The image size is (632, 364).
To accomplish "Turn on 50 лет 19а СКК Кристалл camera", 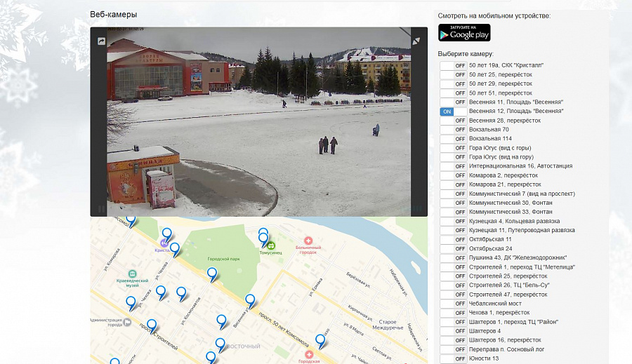I will tap(454, 65).
